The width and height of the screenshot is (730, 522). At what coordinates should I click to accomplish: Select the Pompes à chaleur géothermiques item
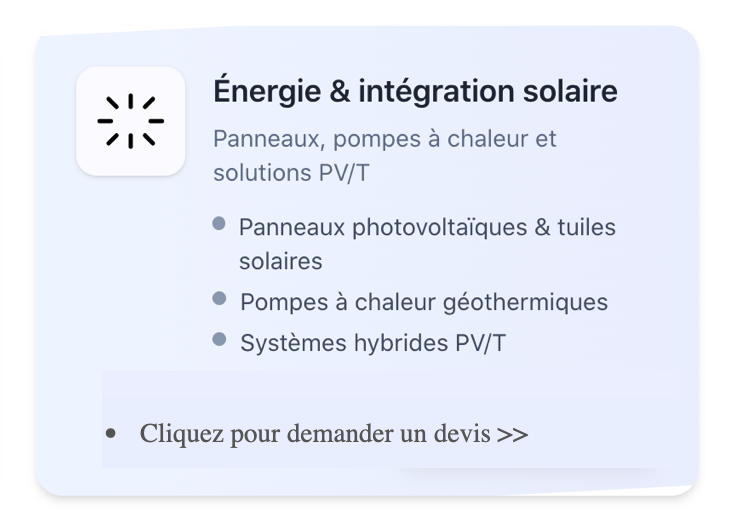click(424, 301)
